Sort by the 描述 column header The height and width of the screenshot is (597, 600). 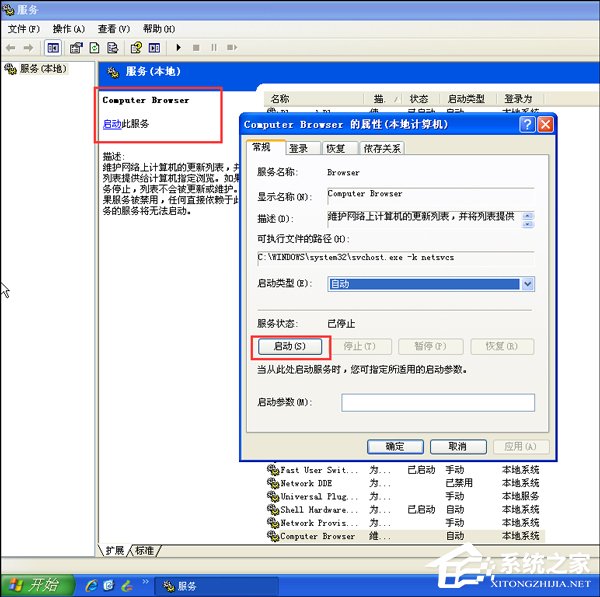pyautogui.click(x=382, y=99)
